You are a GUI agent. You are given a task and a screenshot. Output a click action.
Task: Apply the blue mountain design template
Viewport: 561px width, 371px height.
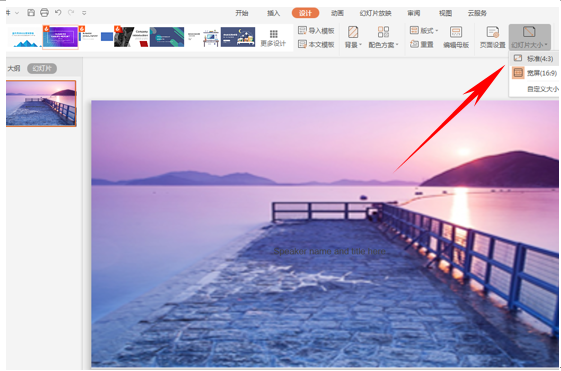coord(24,37)
